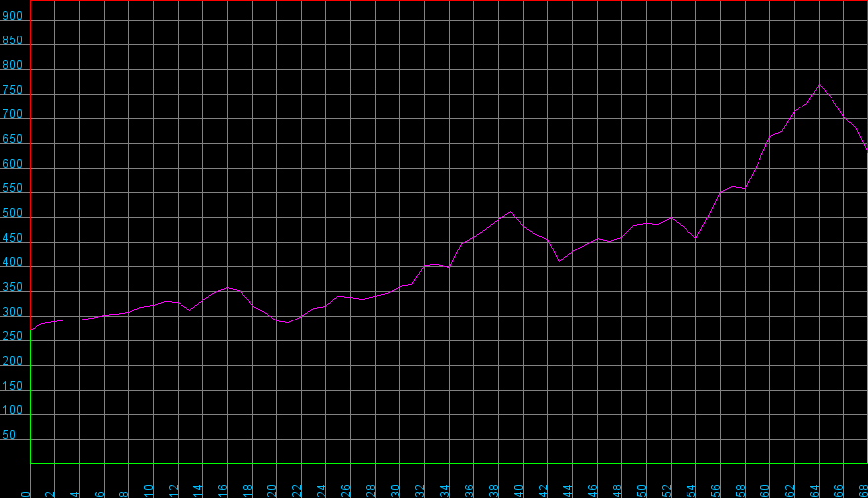Select the 100 value on the vertical axis

[x=12, y=410]
